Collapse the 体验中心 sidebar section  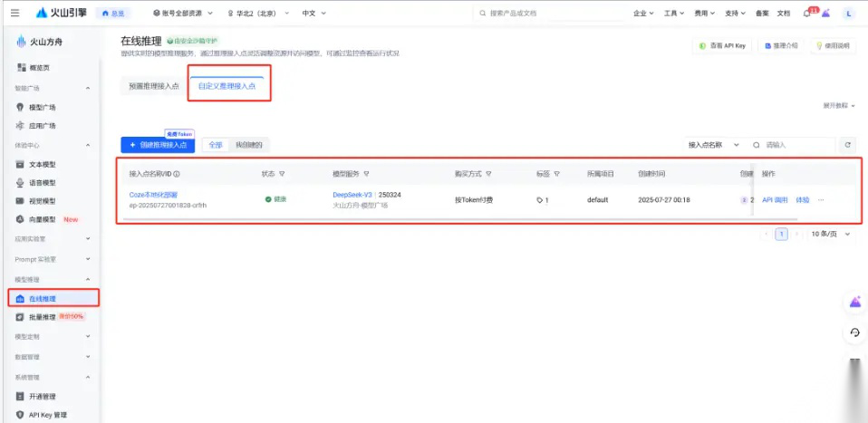pyautogui.click(x=88, y=145)
